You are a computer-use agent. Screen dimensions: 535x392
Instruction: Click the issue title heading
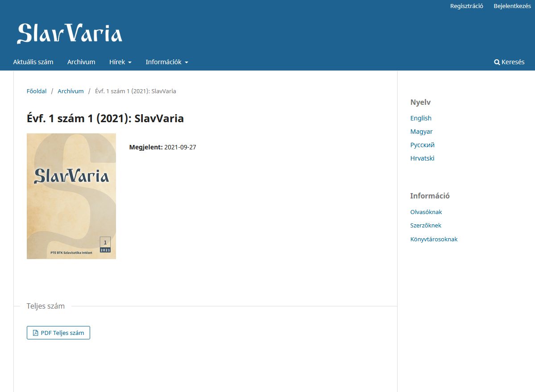[x=105, y=118]
